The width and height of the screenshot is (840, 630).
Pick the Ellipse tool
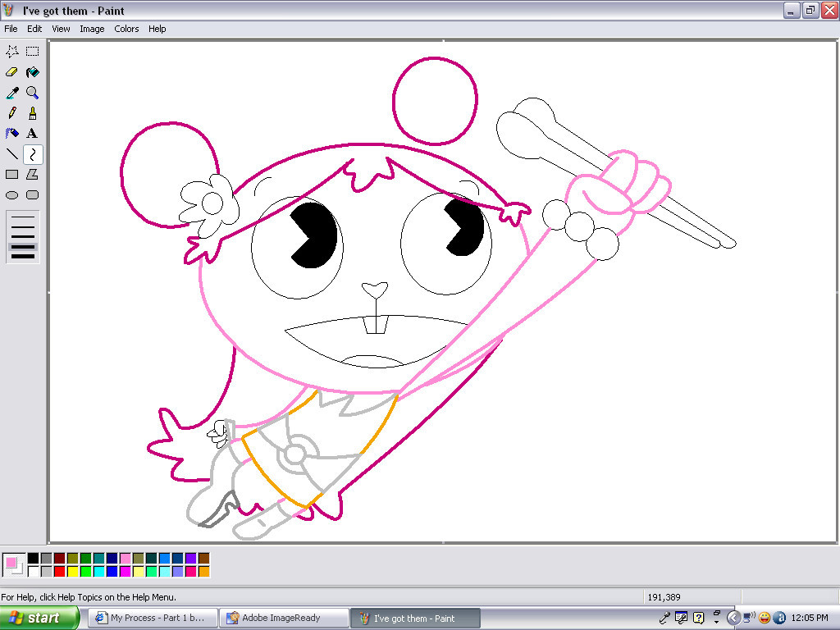[11, 195]
